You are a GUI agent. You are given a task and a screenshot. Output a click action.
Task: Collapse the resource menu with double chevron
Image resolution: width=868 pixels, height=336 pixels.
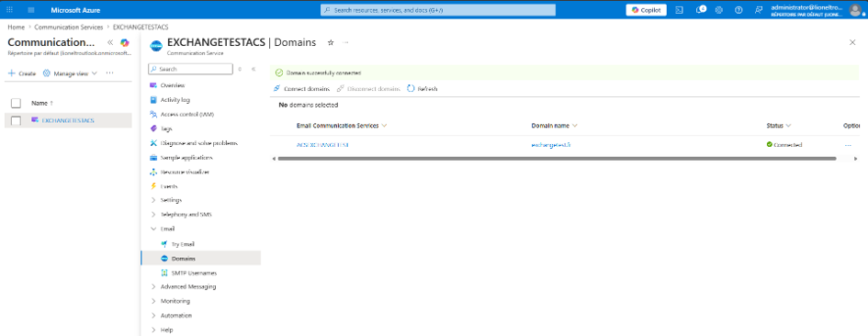pyautogui.click(x=253, y=69)
